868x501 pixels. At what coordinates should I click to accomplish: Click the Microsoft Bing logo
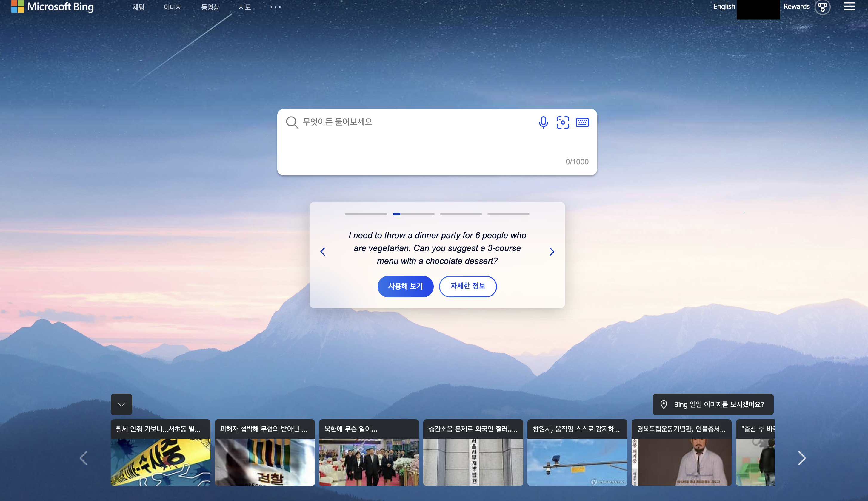tap(52, 7)
